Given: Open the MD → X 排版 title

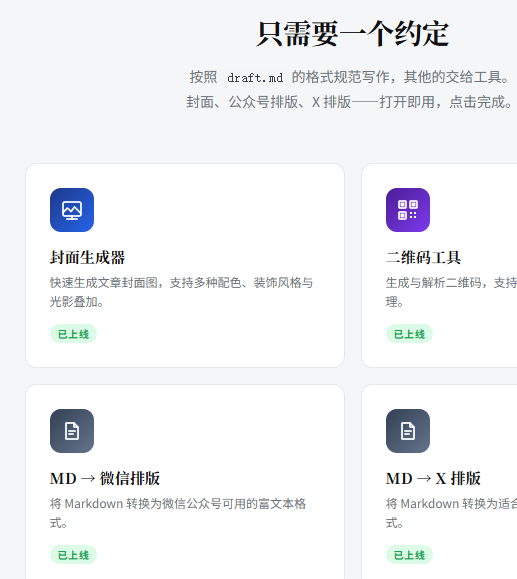Looking at the screenshot, I should [433, 478].
